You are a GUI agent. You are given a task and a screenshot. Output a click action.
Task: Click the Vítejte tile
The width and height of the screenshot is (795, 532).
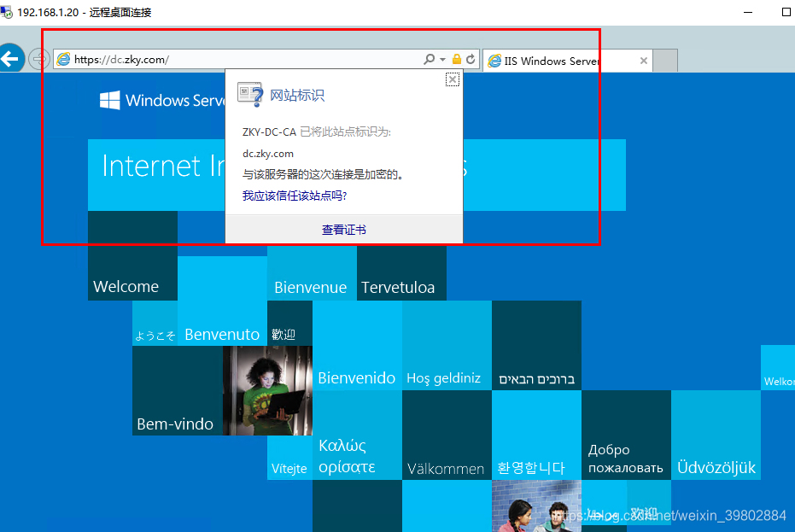[x=289, y=458]
